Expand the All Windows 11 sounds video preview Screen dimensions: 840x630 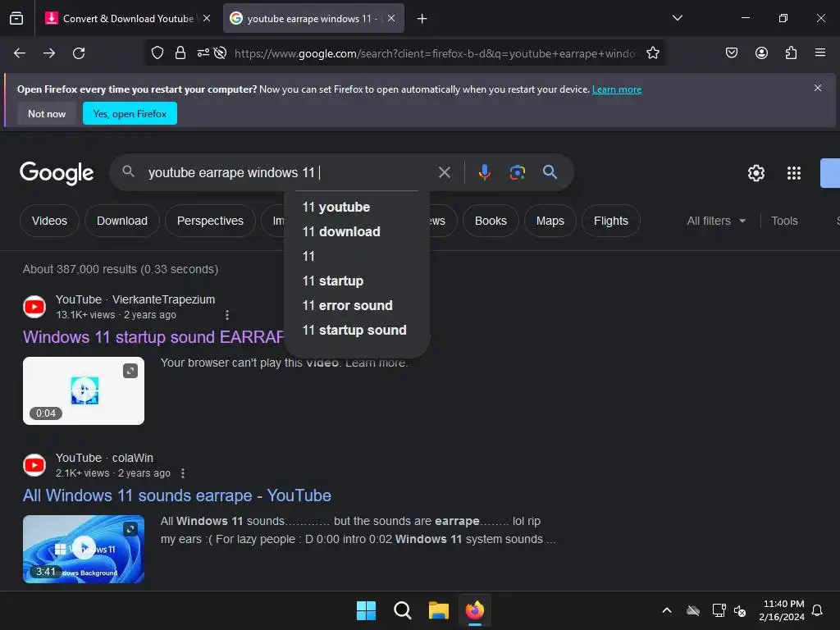130,529
